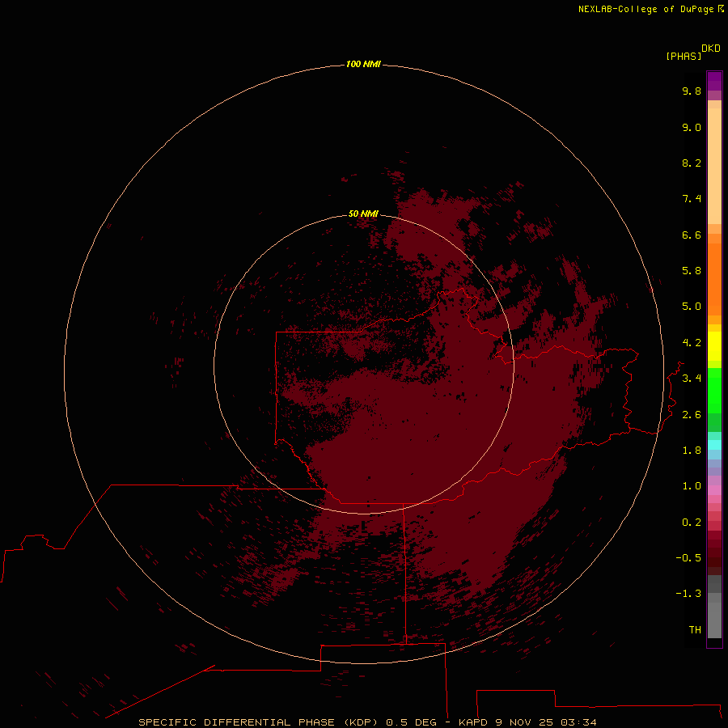The height and width of the screenshot is (728, 728).
Task: Click the -1.3 scale value
Action: (688, 594)
